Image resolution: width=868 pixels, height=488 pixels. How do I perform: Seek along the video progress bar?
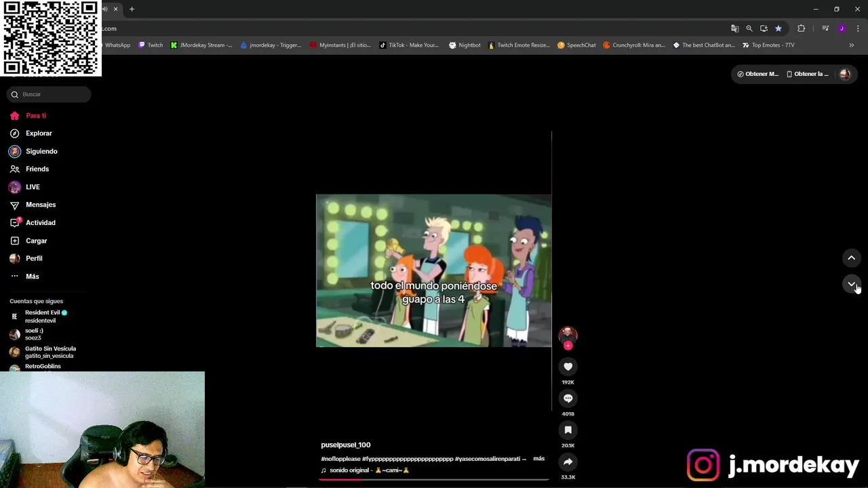click(x=434, y=479)
